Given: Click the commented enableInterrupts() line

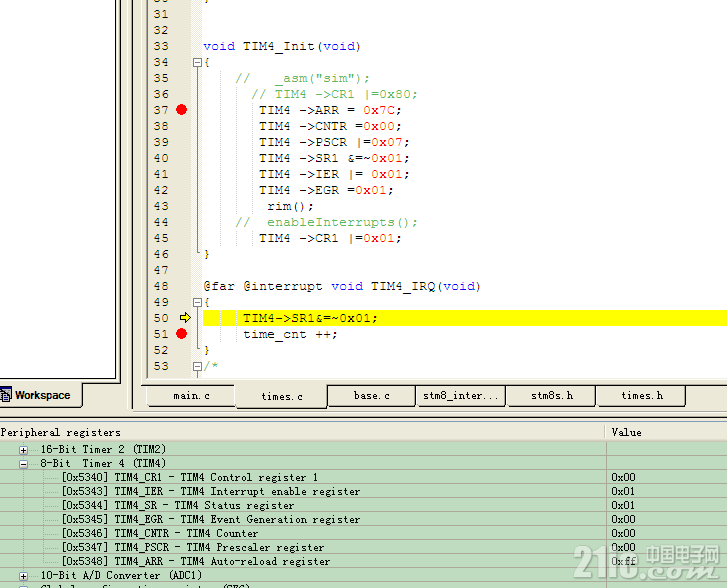Looking at the screenshot, I should pos(326,223).
